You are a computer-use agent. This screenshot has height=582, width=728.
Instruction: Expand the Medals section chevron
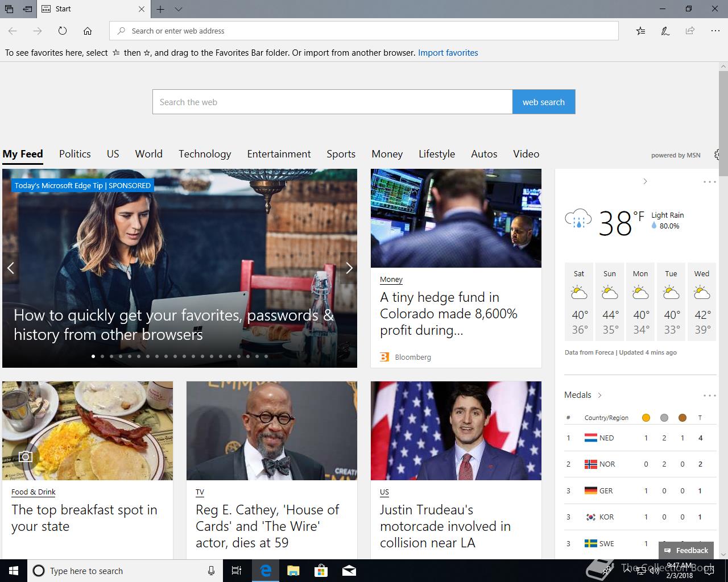point(599,395)
